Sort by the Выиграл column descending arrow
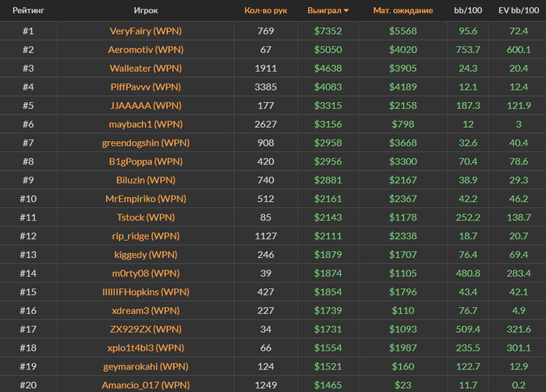 pos(346,12)
